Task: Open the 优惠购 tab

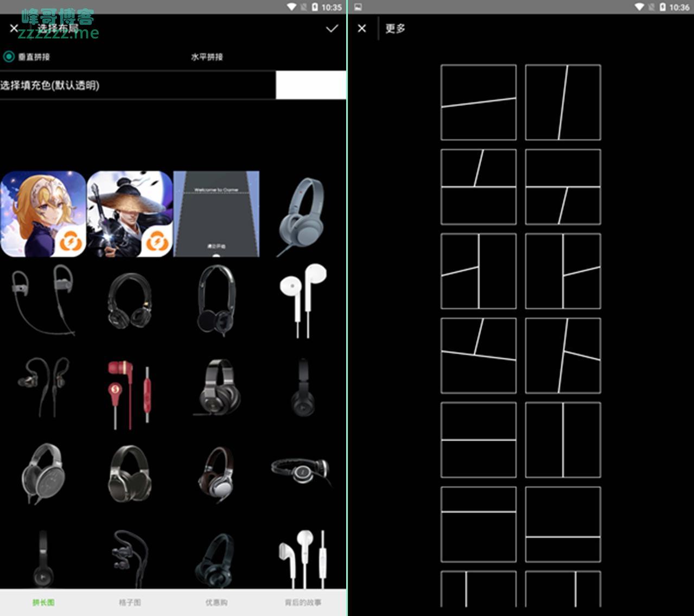Action: (217, 602)
